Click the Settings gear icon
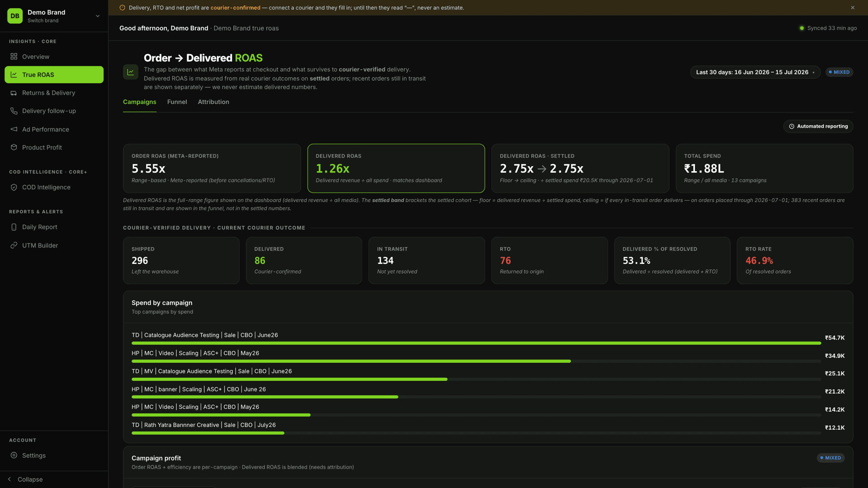This screenshot has width=868, height=488. [x=14, y=455]
